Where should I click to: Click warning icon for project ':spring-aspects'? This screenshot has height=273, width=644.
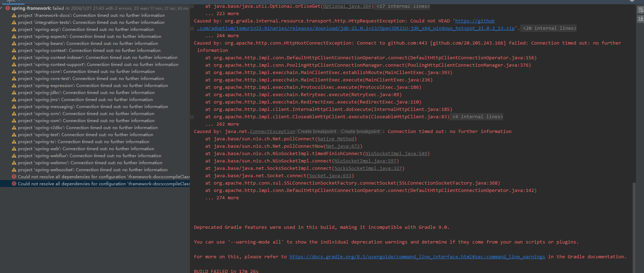[x=14, y=36]
